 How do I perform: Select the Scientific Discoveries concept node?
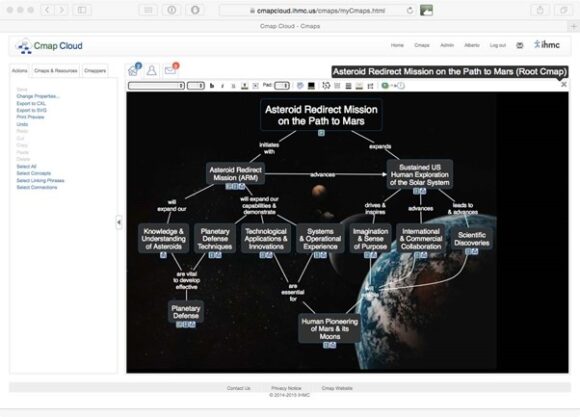[x=472, y=239]
